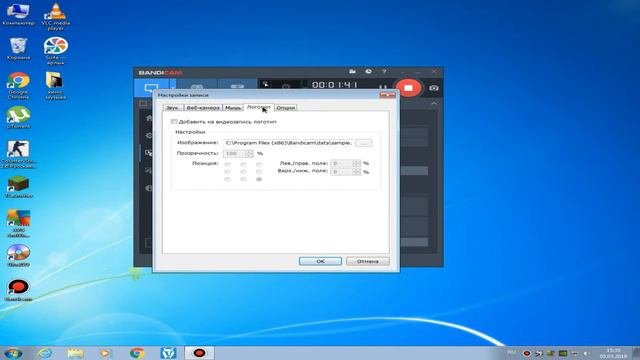The image size is (640, 360).
Task: Switch to Bandicam taskbar button
Action: pos(199,353)
